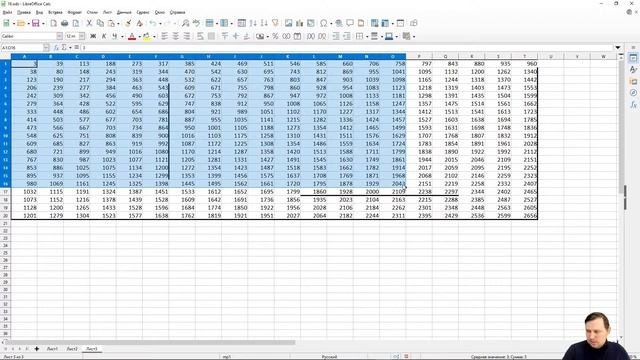This screenshot has width=640, height=360.
Task: Toggle Merge and Center Cells
Action: click(211, 36)
